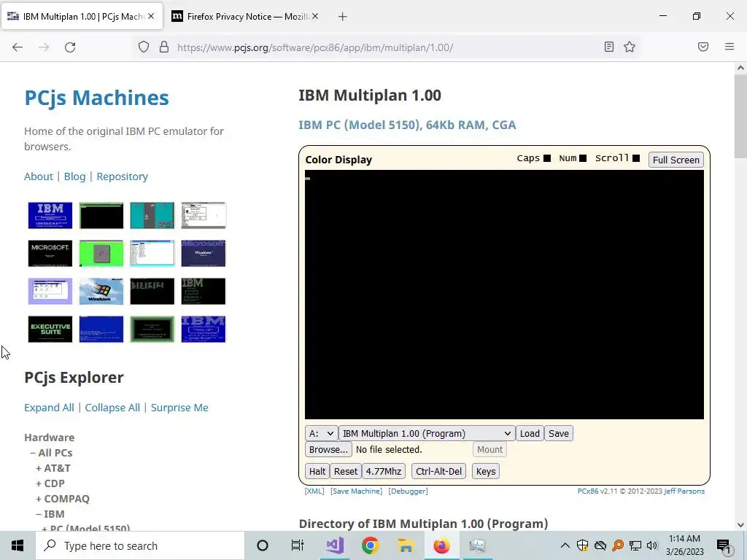Viewport: 747px width, 560px height.
Task: Reload the page with the refresh icon
Action: [70, 47]
